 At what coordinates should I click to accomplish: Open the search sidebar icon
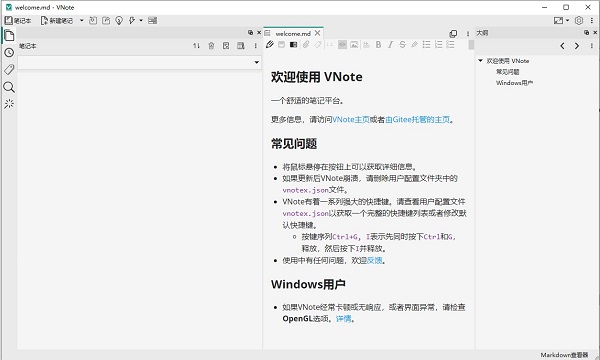point(9,87)
